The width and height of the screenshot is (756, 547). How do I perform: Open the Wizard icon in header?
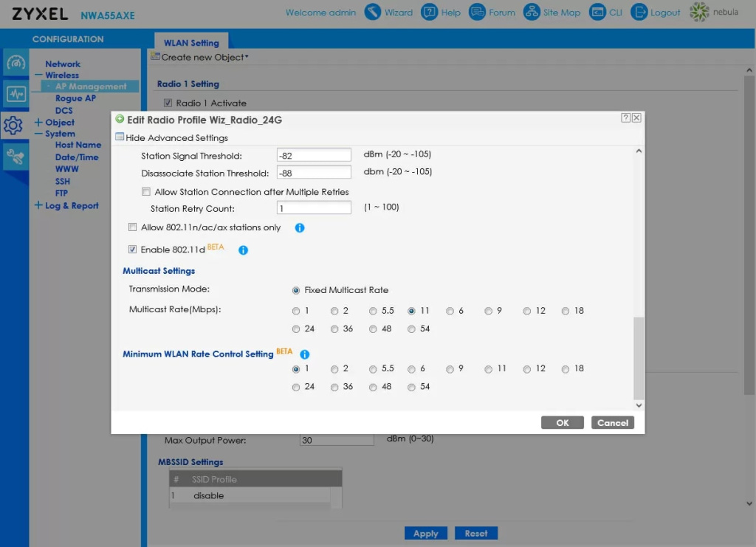(x=374, y=13)
